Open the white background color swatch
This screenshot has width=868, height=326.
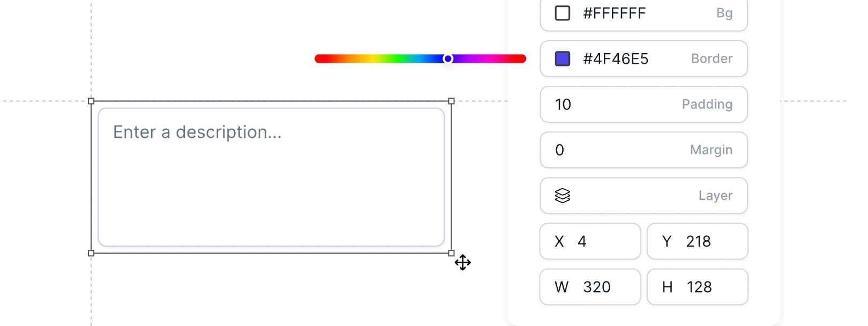click(x=563, y=13)
